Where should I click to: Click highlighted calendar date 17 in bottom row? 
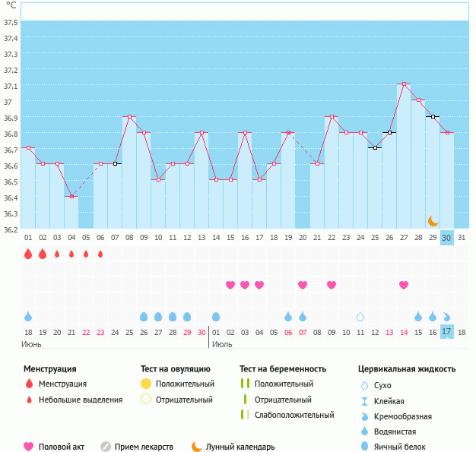click(447, 332)
